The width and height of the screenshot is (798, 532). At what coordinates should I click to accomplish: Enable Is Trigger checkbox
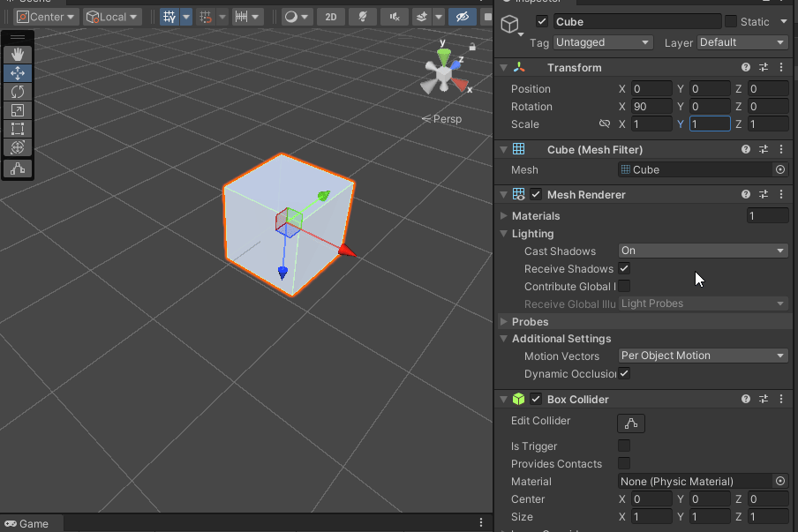point(624,446)
